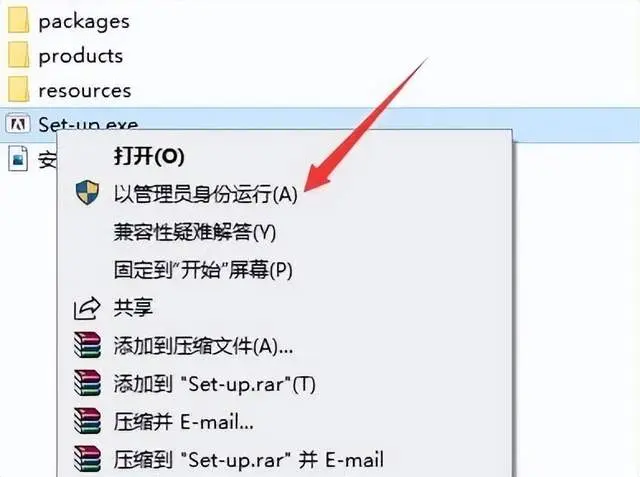Click the resources folder icon
Viewport: 640px width, 477px height.
(18, 89)
